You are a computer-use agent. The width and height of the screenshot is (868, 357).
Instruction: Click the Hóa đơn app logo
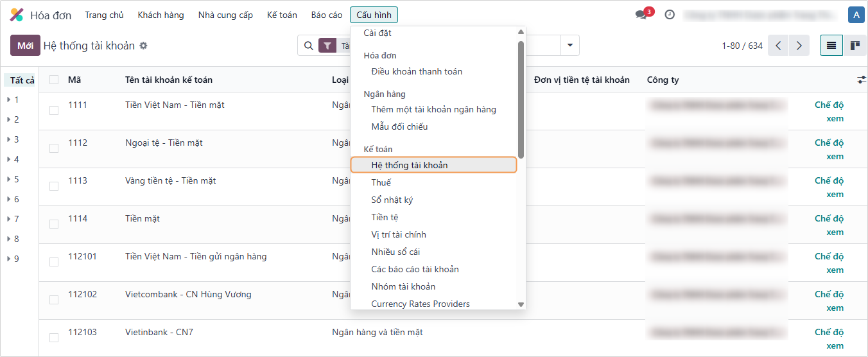(x=17, y=15)
